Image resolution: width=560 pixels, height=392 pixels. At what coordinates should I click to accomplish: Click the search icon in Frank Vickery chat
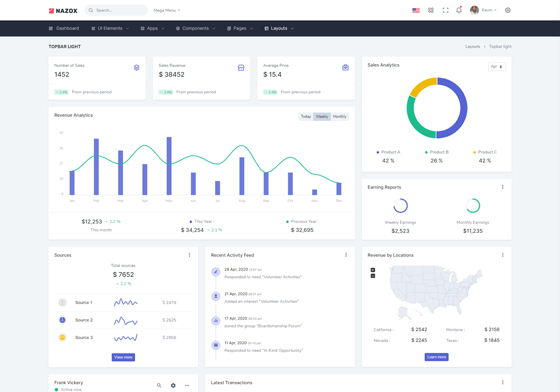159,385
